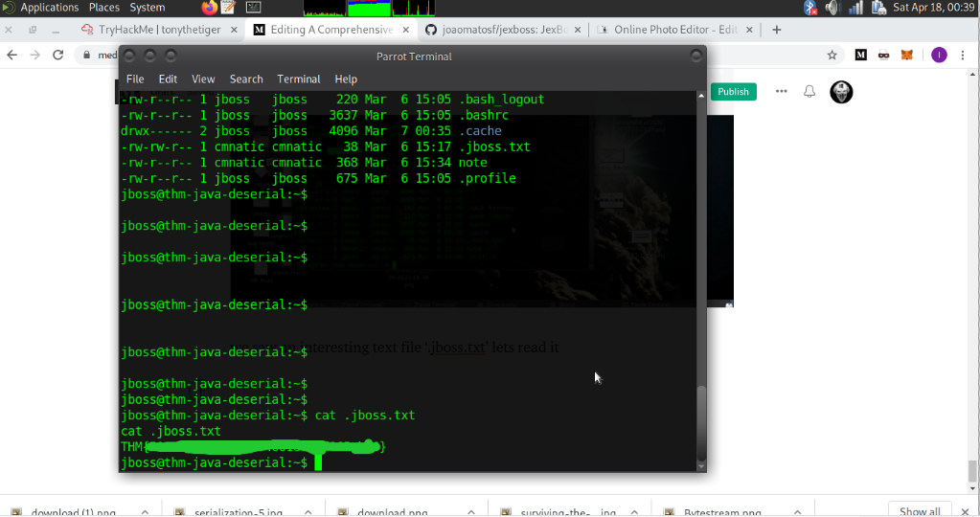The width and height of the screenshot is (980, 517).
Task: Open the browser three-dot menu
Action: tap(963, 55)
